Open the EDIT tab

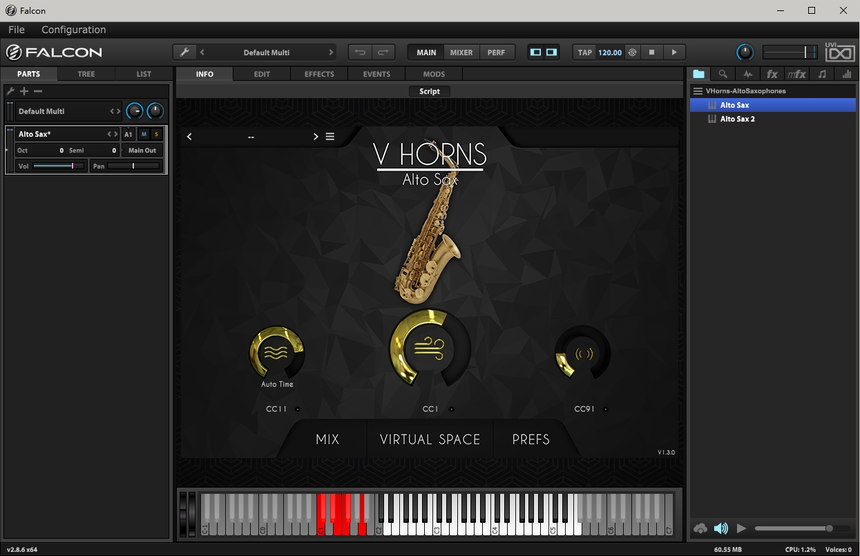[x=262, y=73]
